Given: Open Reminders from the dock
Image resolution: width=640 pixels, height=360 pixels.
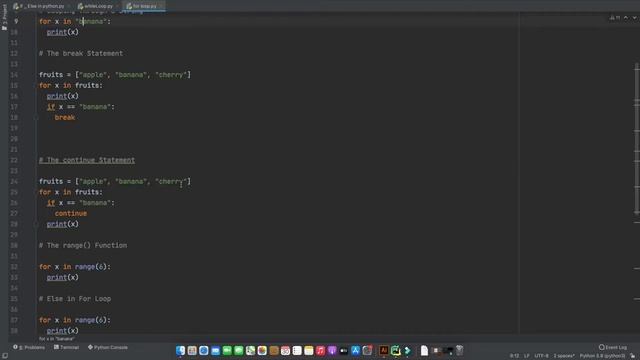Looking at the screenshot, I should point(297,350).
